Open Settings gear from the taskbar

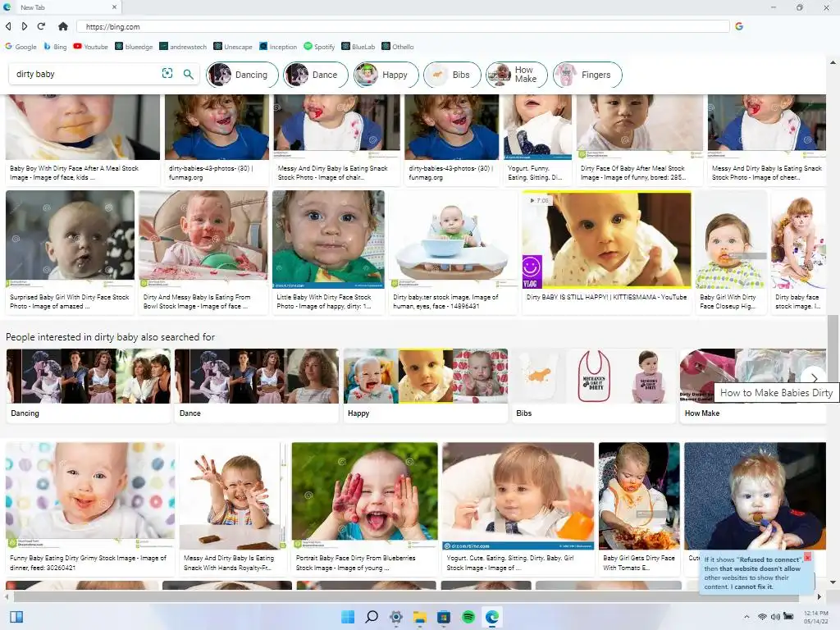coord(396,617)
